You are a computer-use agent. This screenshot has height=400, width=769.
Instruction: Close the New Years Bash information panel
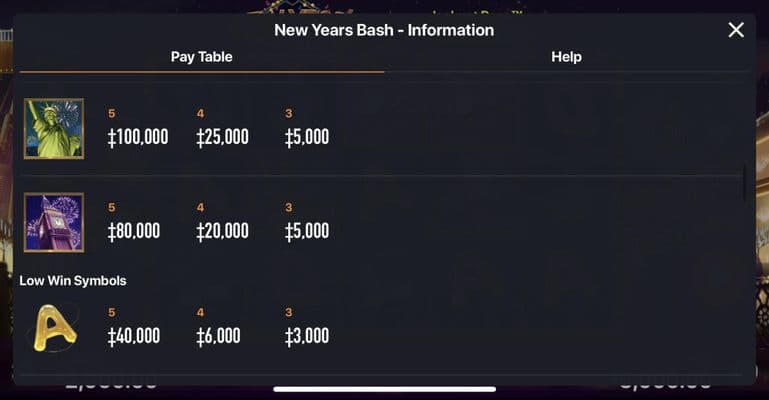point(736,30)
